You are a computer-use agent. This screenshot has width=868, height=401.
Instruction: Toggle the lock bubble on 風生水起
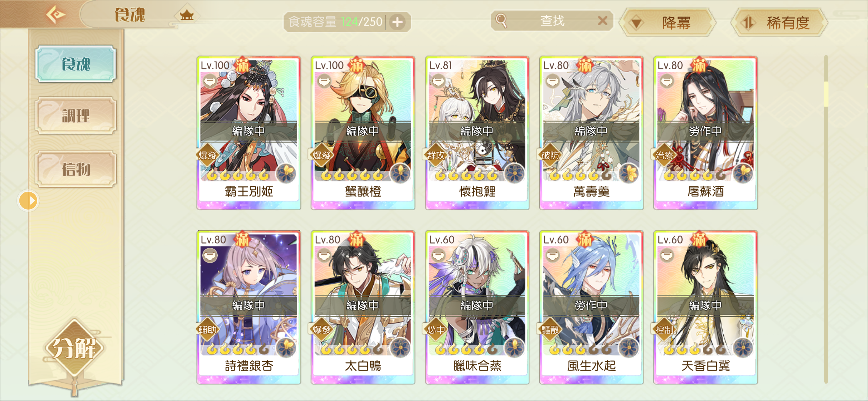pos(553,255)
